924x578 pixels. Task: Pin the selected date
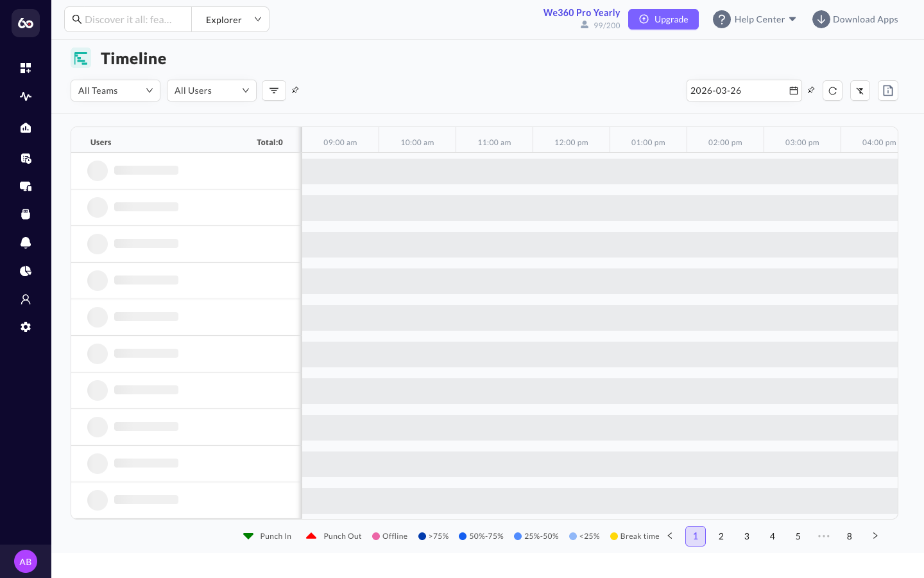[x=811, y=90]
